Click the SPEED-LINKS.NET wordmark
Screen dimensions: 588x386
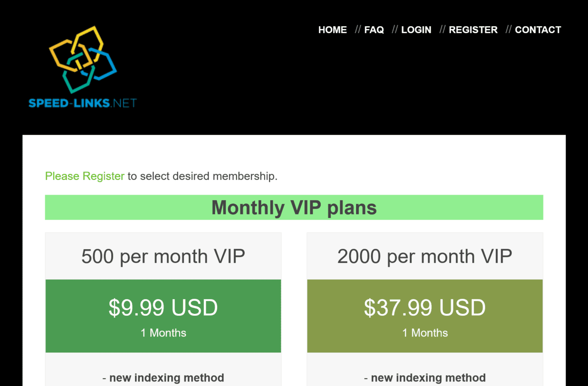[x=82, y=103]
